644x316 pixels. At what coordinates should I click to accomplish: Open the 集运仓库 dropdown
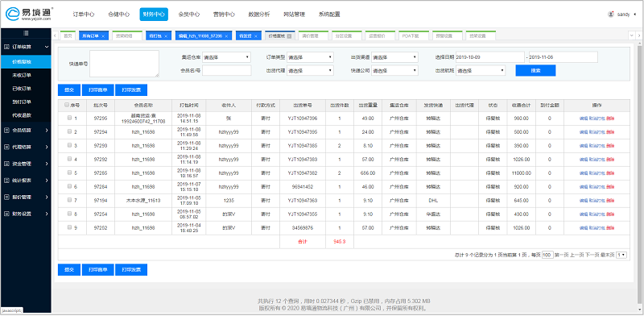[x=226, y=57]
